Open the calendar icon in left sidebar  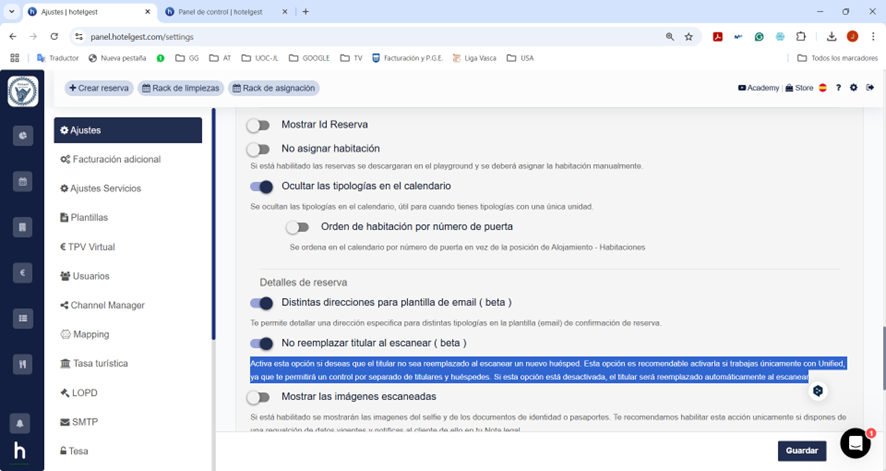[22, 182]
